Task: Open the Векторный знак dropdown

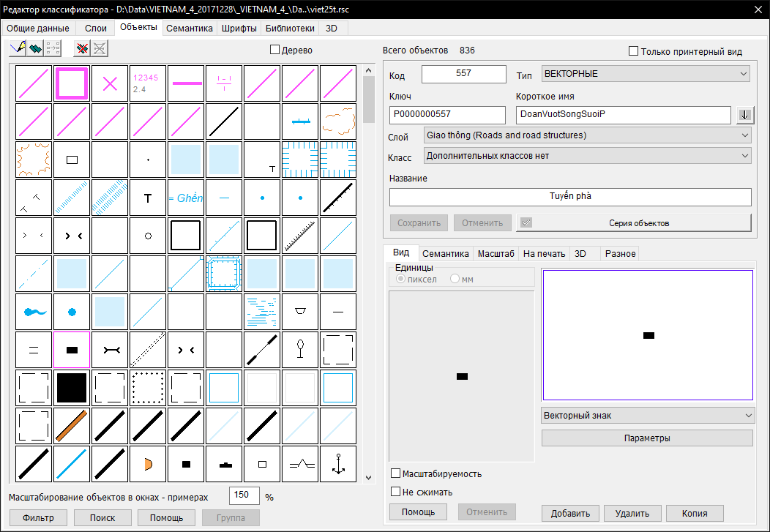Action: click(x=647, y=416)
